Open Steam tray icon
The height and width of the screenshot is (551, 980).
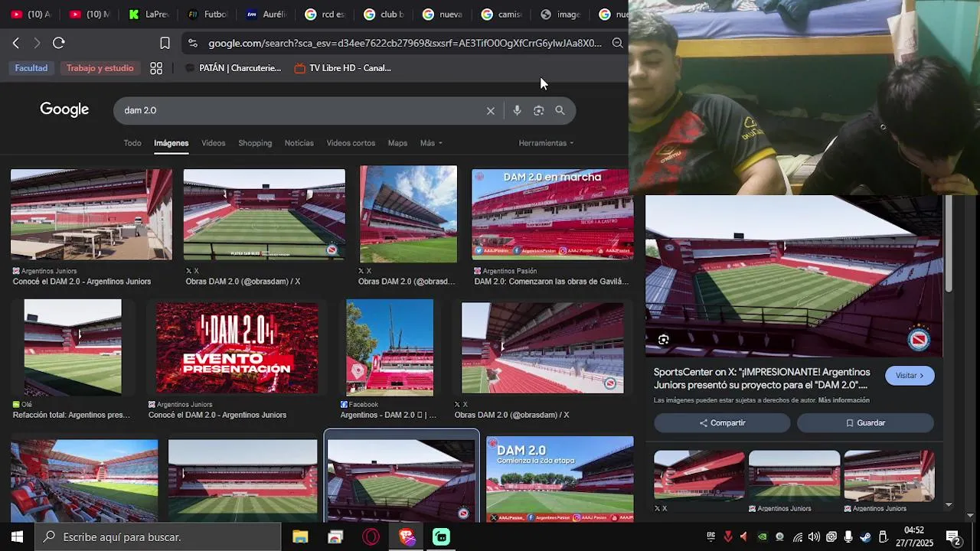coord(865,537)
